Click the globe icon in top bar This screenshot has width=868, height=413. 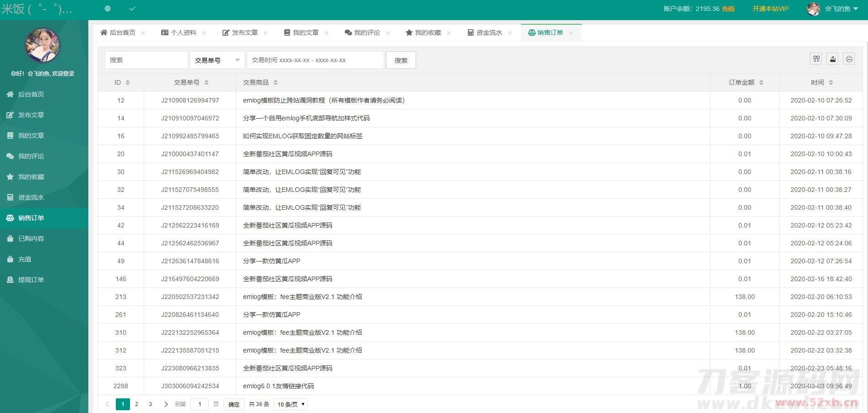tap(108, 9)
